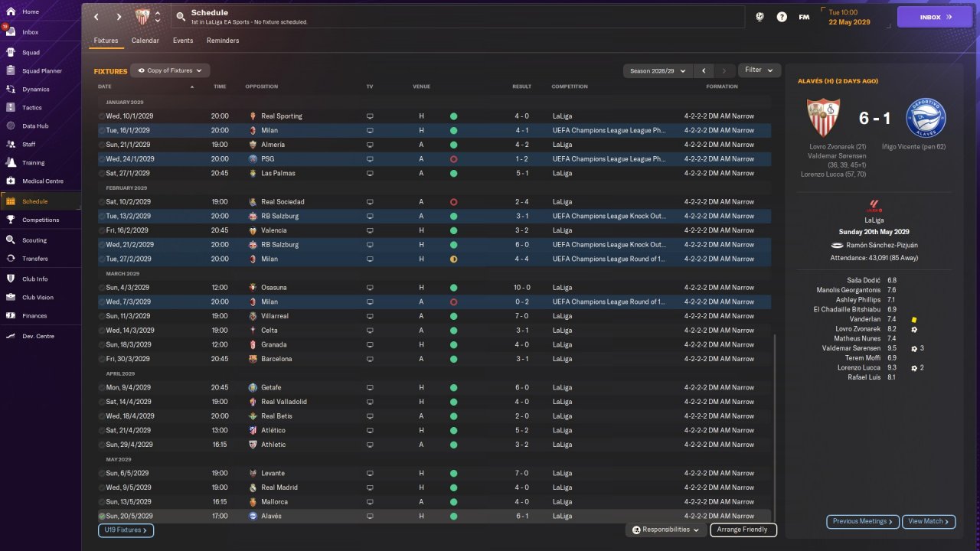The width and height of the screenshot is (980, 551).
Task: Open Valdemar Sørensen in the ratings list
Action: click(851, 348)
